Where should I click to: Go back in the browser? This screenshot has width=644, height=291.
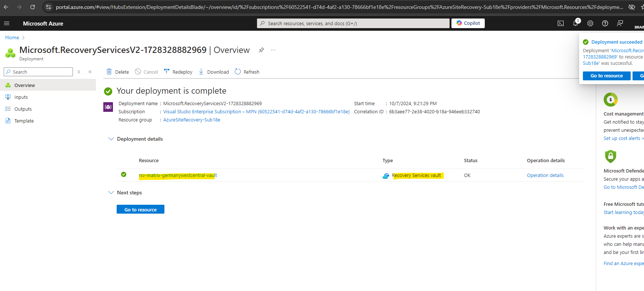coord(6,7)
